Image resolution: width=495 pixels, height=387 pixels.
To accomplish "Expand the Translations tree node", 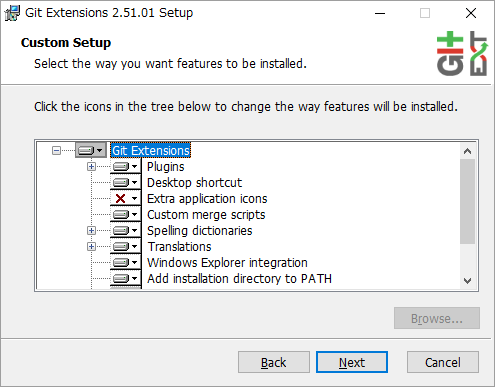I will click(91, 246).
